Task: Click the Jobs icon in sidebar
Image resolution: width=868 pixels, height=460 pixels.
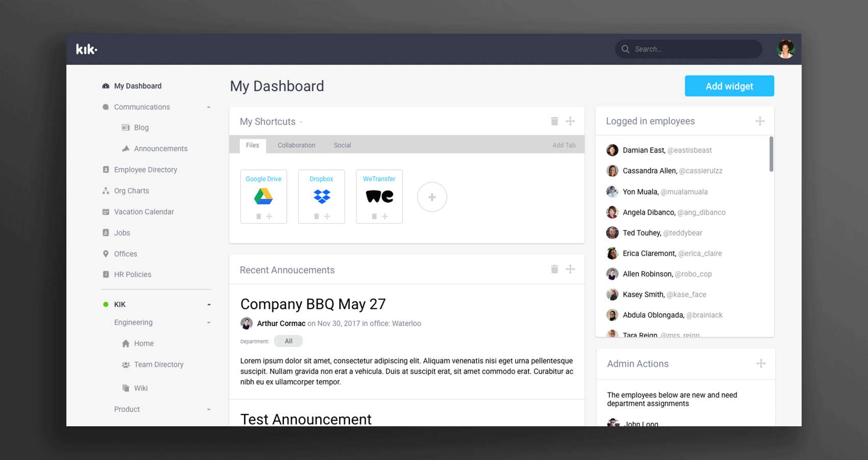Action: coord(106,233)
